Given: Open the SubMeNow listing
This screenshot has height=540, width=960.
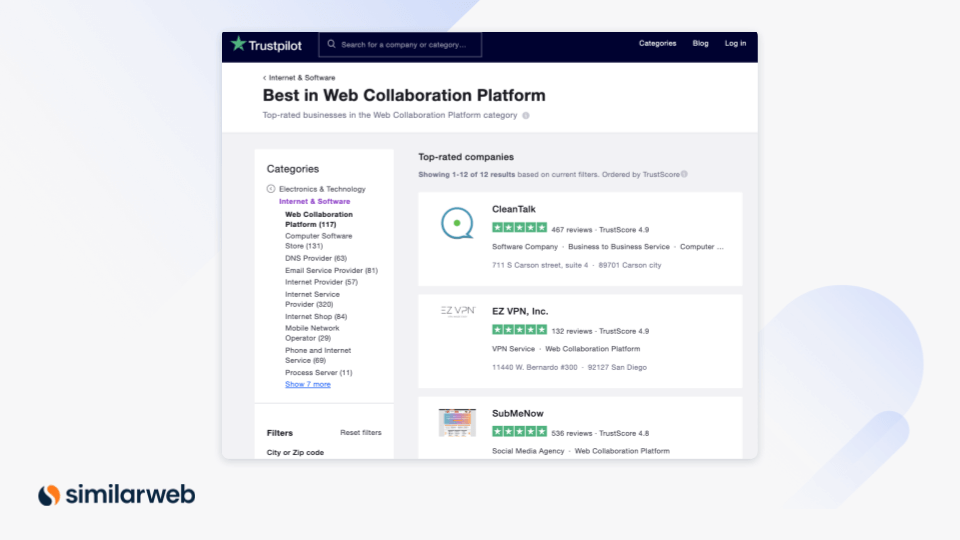Looking at the screenshot, I should click(517, 414).
